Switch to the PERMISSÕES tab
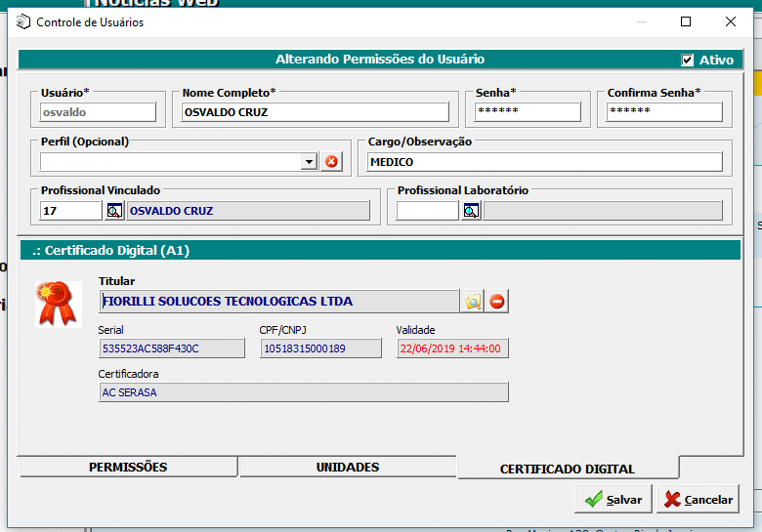This screenshot has height=532, width=762. pos(128,468)
